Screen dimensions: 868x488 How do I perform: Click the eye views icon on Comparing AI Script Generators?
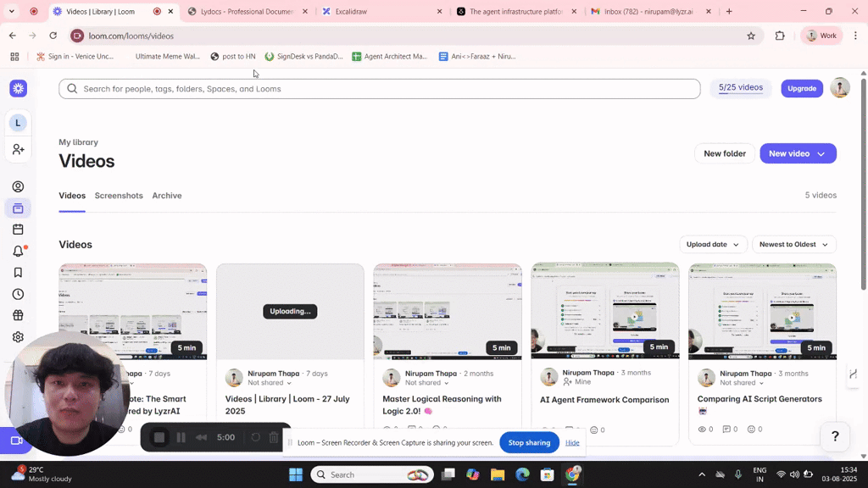point(702,430)
